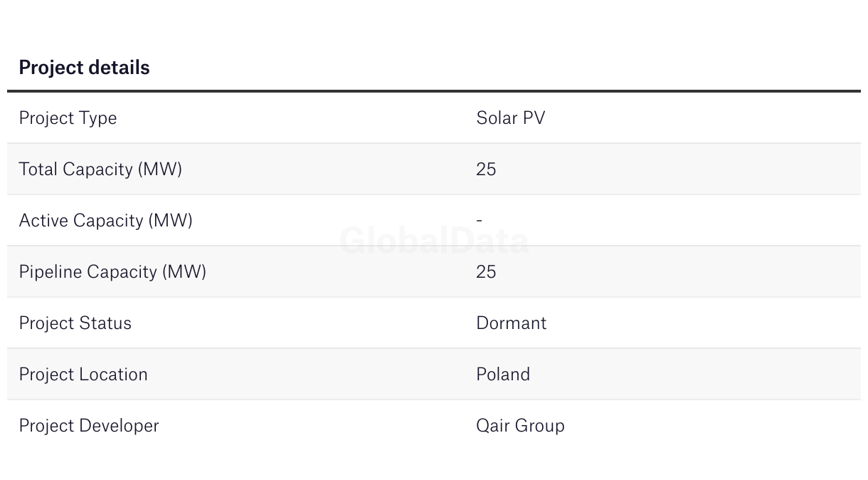Screen dimensions: 868x480
Task: Click the Project Location table row
Action: (x=434, y=374)
